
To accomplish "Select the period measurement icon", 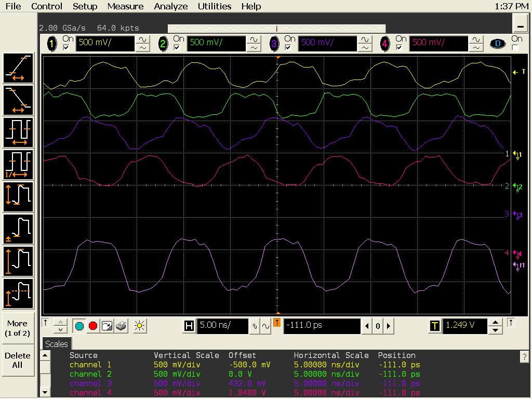I will pos(18,132).
